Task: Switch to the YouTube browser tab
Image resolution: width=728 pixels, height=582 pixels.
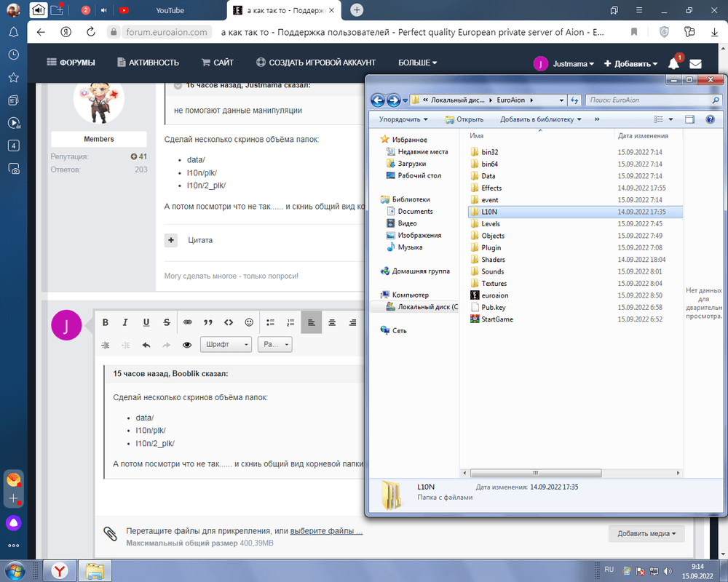Action: (170, 10)
